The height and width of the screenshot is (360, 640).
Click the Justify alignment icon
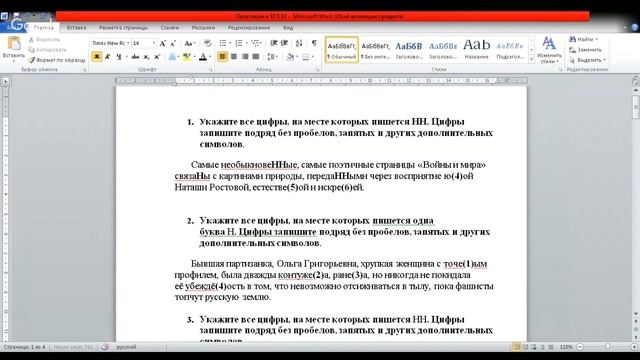click(x=256, y=57)
